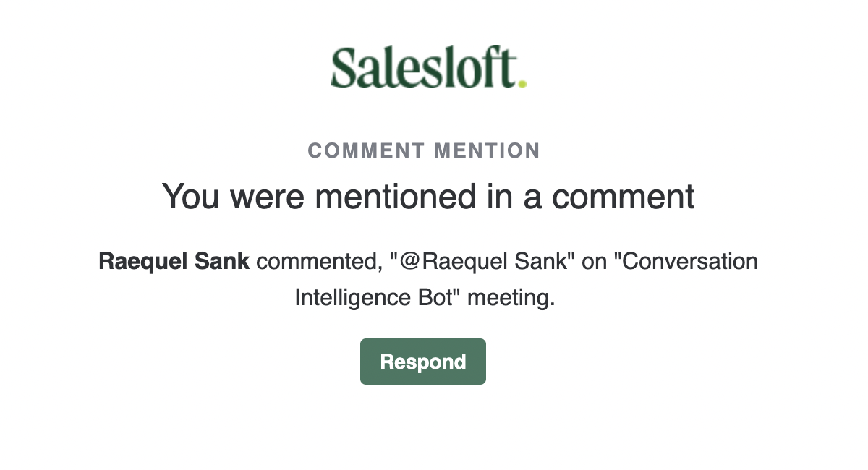Click the word "meeting." in the message

511,297
